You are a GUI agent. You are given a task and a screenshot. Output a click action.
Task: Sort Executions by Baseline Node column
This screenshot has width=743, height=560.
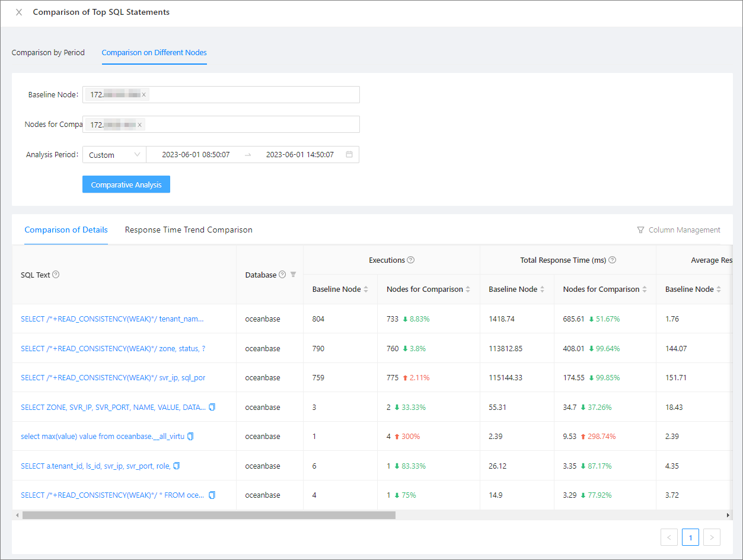pos(366,289)
